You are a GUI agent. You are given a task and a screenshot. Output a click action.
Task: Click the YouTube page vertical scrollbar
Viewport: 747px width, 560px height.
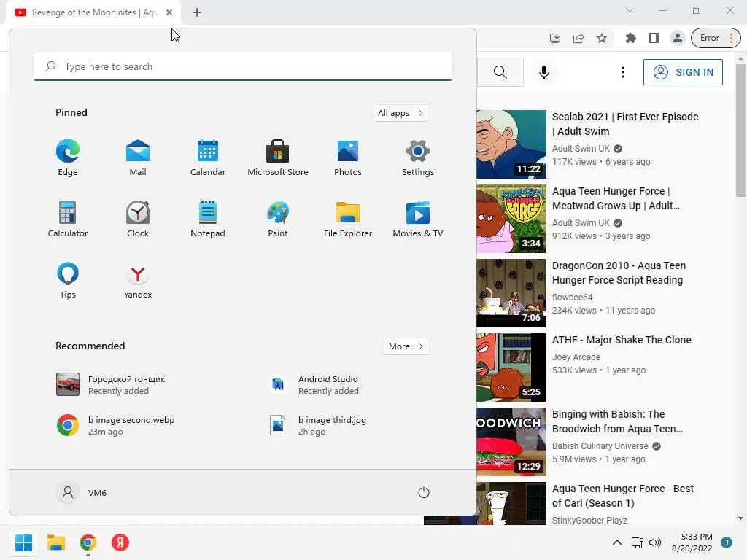740,130
